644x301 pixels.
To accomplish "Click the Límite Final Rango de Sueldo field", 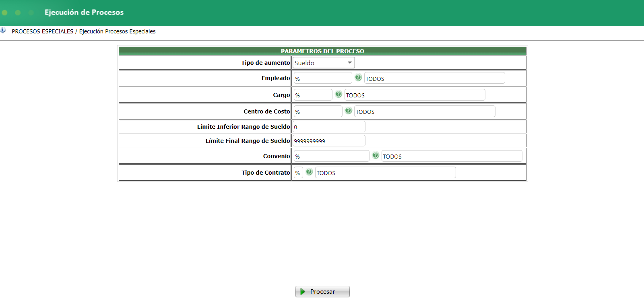I will (329, 141).
